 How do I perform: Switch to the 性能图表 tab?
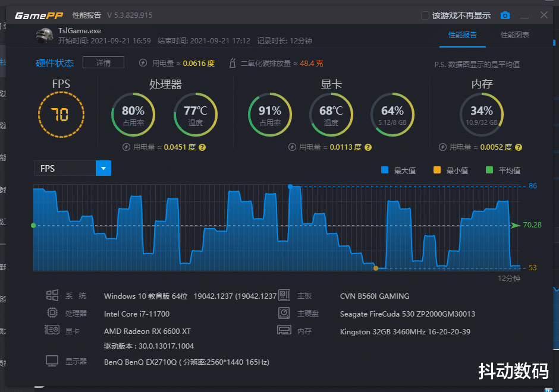515,35
